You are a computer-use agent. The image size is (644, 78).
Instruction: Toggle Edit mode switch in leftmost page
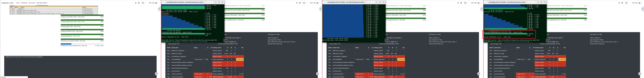pyautogui.click(x=157, y=3)
